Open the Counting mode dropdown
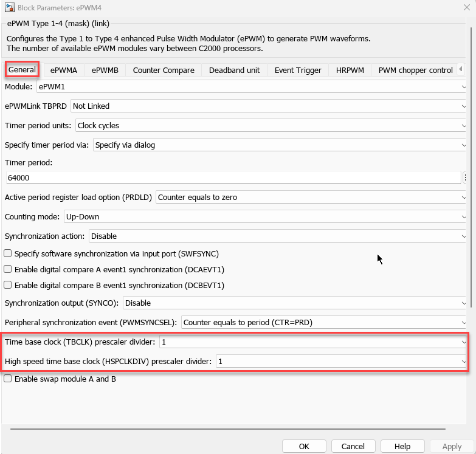Image resolution: width=476 pixels, height=454 pixels. 264,217
